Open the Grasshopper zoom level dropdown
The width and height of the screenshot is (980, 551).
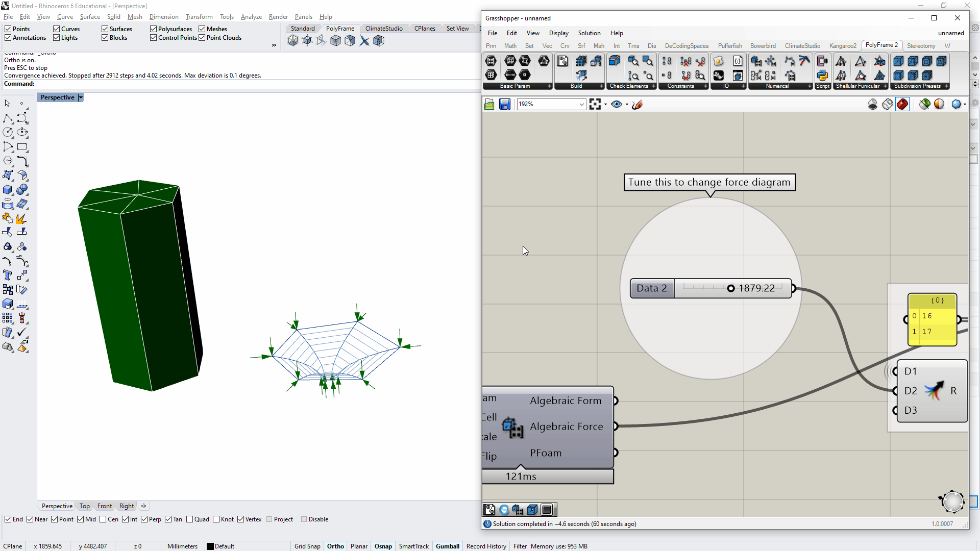(581, 104)
